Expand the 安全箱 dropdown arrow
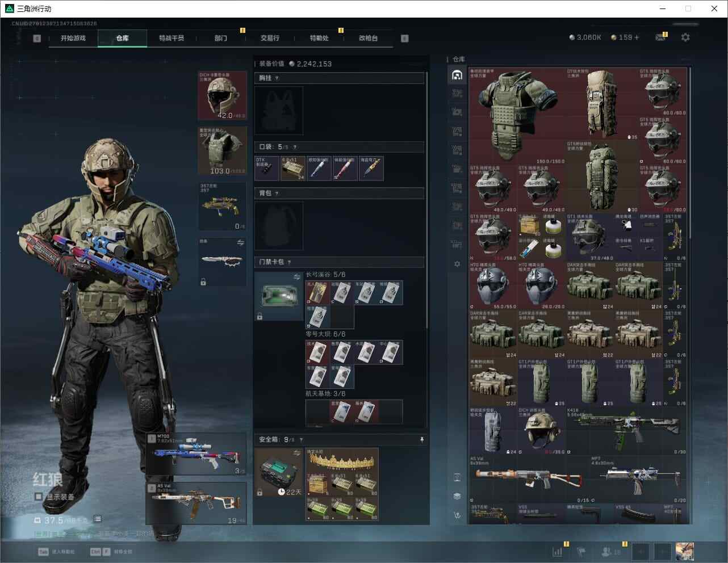728x563 pixels. pyautogui.click(x=301, y=440)
